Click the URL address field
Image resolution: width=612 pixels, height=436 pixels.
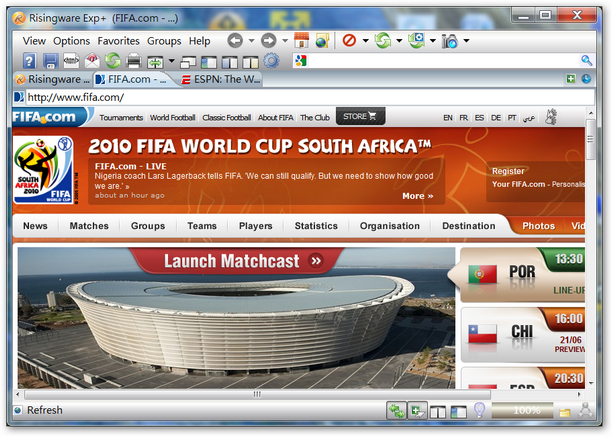(310, 97)
